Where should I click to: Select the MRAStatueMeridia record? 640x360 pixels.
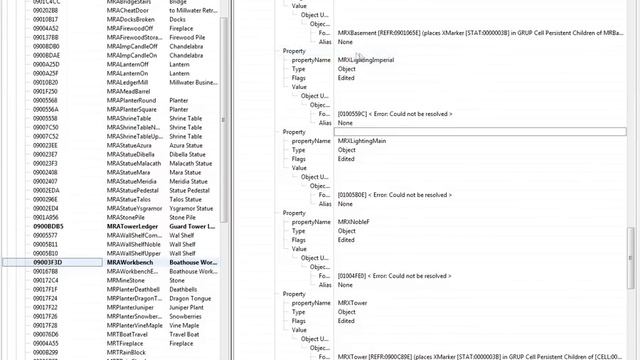tap(131, 181)
